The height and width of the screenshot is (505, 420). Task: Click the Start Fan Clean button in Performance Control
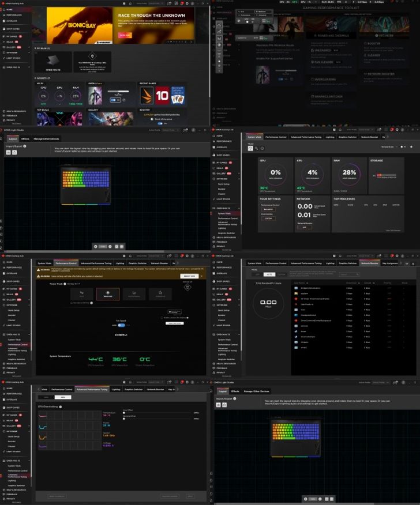(174, 323)
